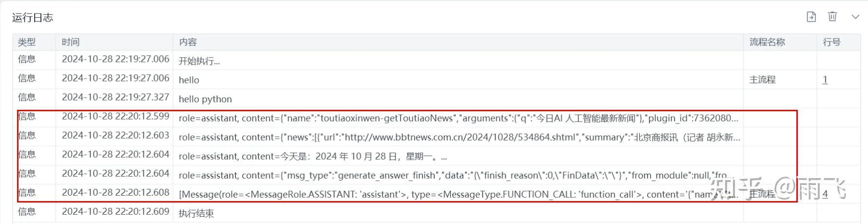Select the generate_answer_finish log entry
This screenshot has height=224, width=868.
coord(453,175)
